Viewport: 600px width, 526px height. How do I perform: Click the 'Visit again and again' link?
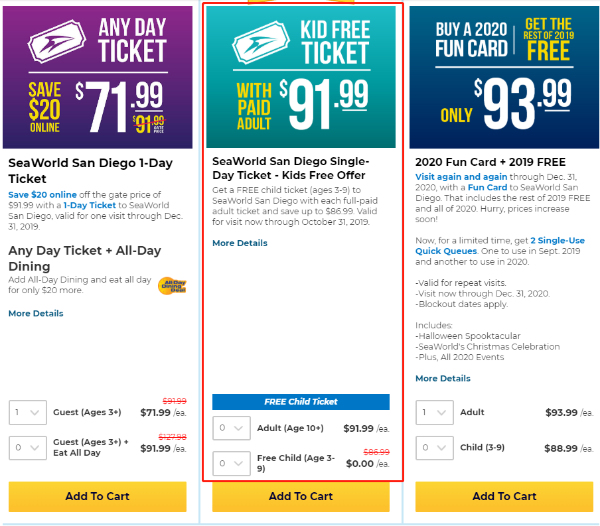coord(461,177)
